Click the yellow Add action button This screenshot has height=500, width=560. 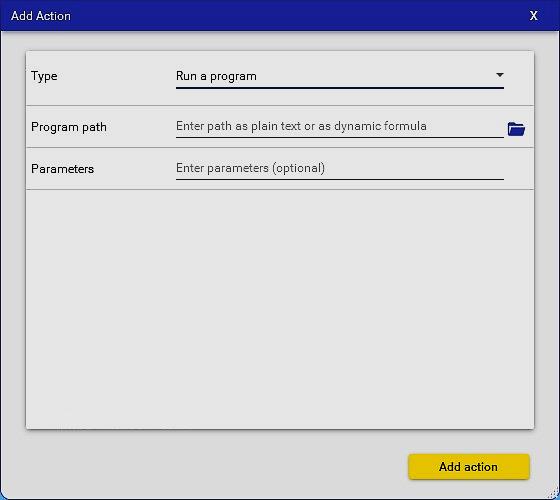pyautogui.click(x=469, y=467)
